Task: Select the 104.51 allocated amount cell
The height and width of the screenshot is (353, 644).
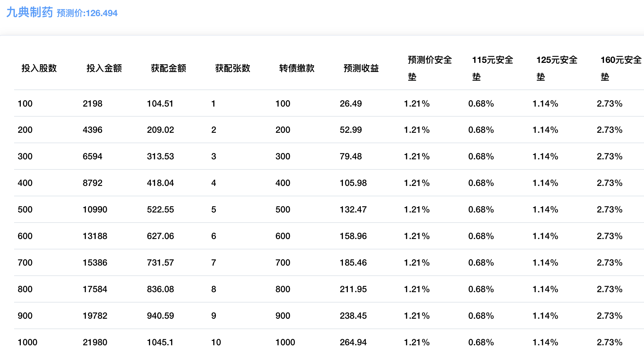Action: click(160, 104)
